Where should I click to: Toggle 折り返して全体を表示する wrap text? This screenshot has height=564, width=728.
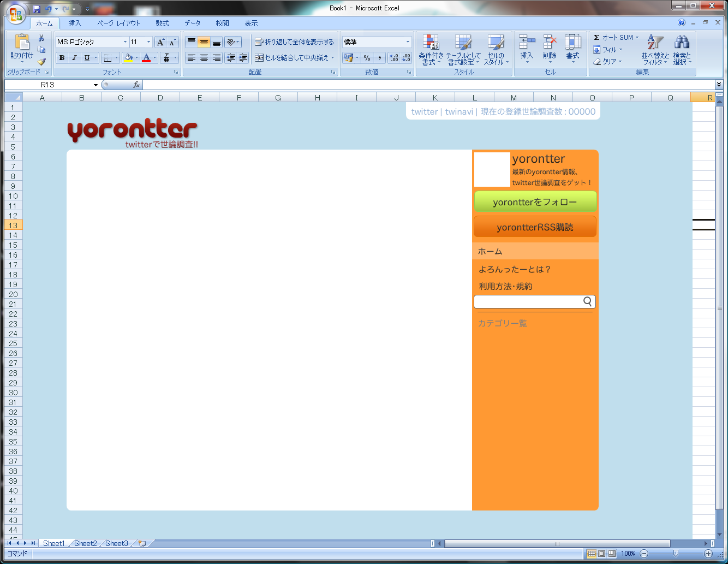[294, 42]
